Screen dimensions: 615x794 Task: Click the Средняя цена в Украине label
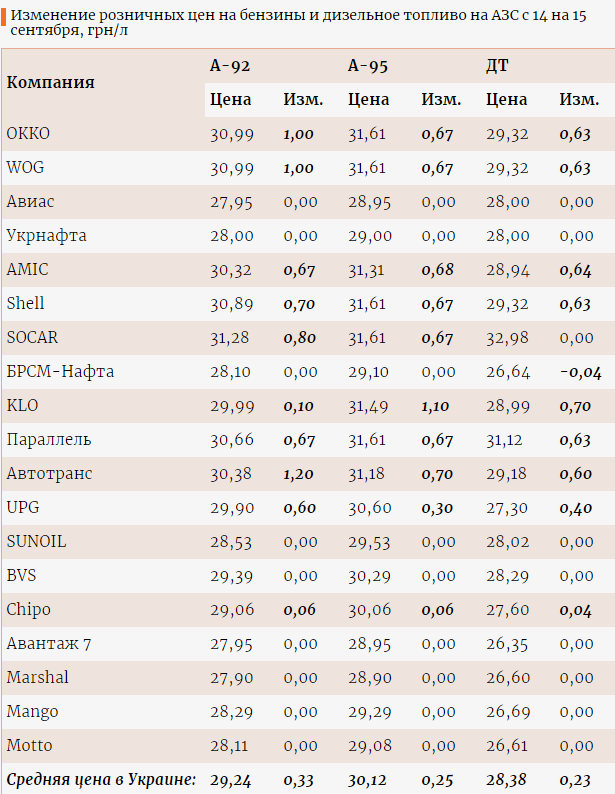pos(101,779)
